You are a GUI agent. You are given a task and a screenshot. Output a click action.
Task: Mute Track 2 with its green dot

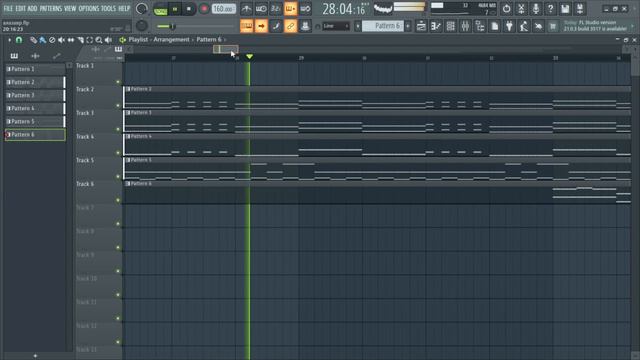coord(118,106)
